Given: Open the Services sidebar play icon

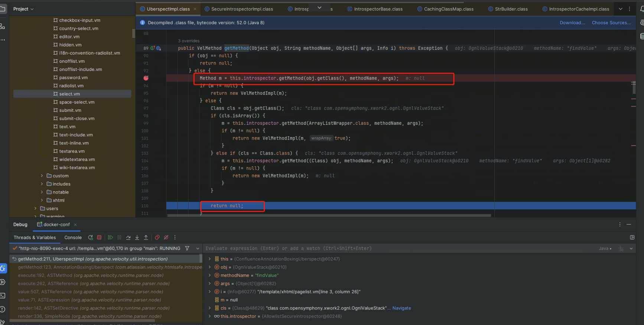Looking at the screenshot, I should (3, 282).
